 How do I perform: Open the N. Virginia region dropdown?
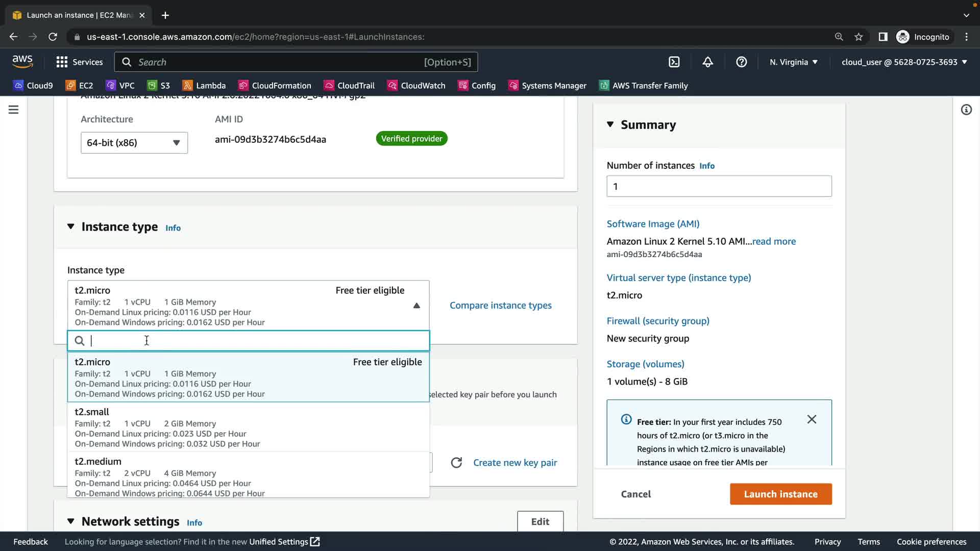(x=793, y=62)
